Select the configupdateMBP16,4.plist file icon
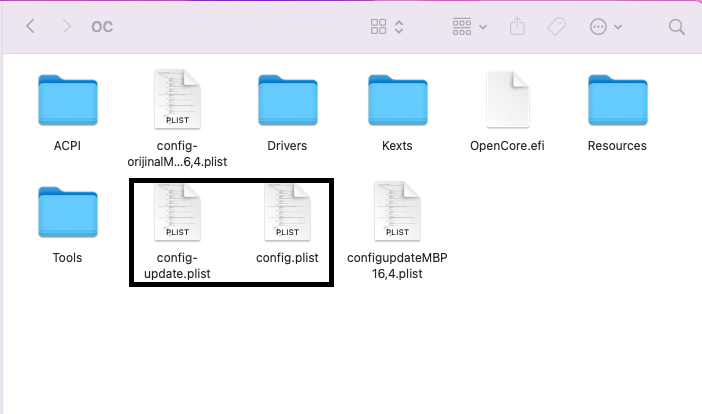The width and height of the screenshot is (702, 414). (x=398, y=211)
